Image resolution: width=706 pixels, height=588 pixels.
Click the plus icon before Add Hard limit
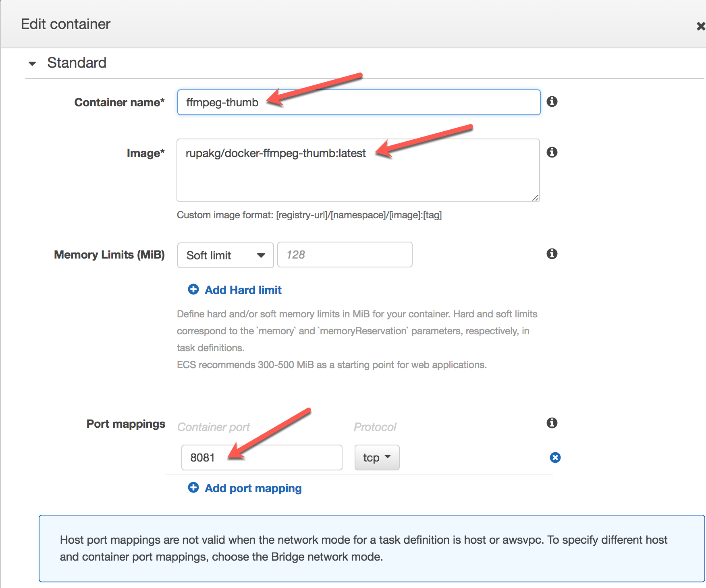click(x=193, y=289)
